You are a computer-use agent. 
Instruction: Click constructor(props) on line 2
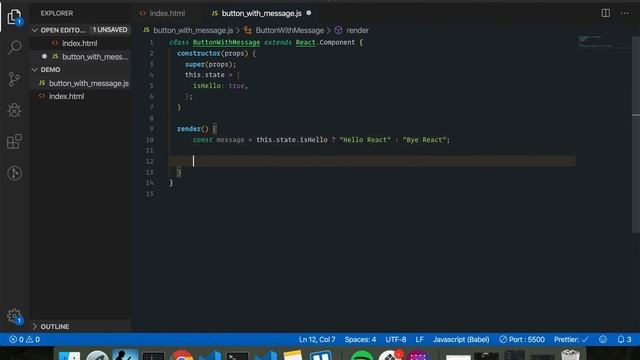pyautogui.click(x=212, y=53)
